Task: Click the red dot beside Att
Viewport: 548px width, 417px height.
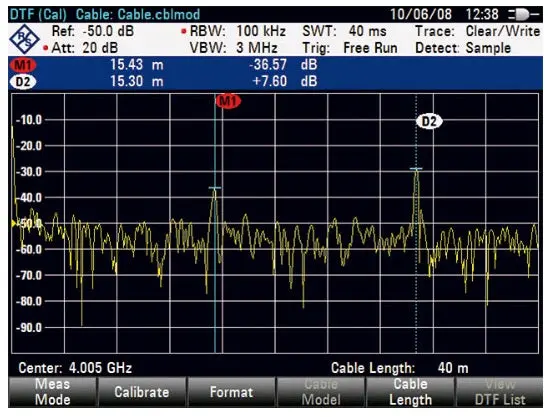Action: click(x=45, y=48)
